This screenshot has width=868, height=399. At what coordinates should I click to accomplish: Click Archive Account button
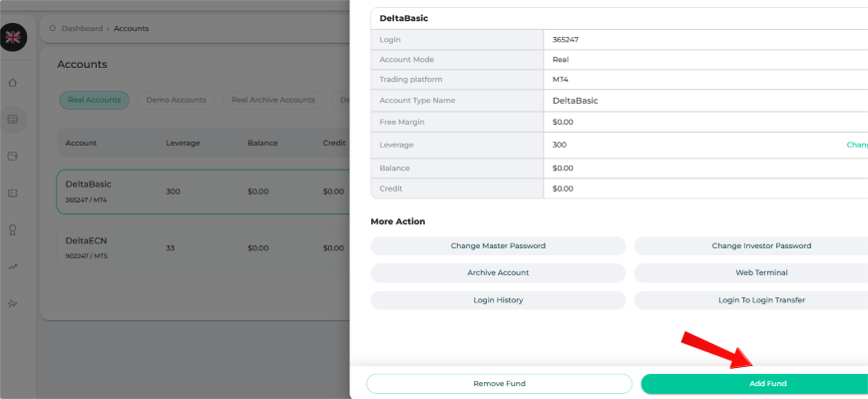tap(498, 273)
